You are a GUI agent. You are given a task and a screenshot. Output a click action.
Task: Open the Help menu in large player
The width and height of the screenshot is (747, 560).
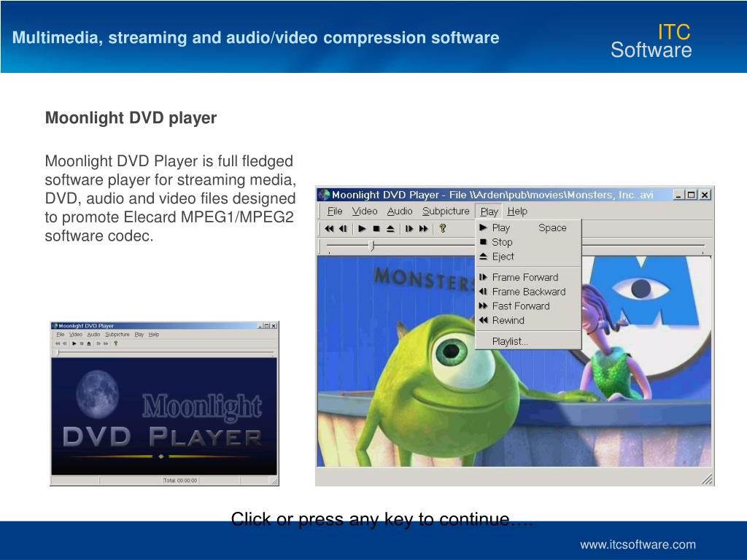click(x=517, y=211)
